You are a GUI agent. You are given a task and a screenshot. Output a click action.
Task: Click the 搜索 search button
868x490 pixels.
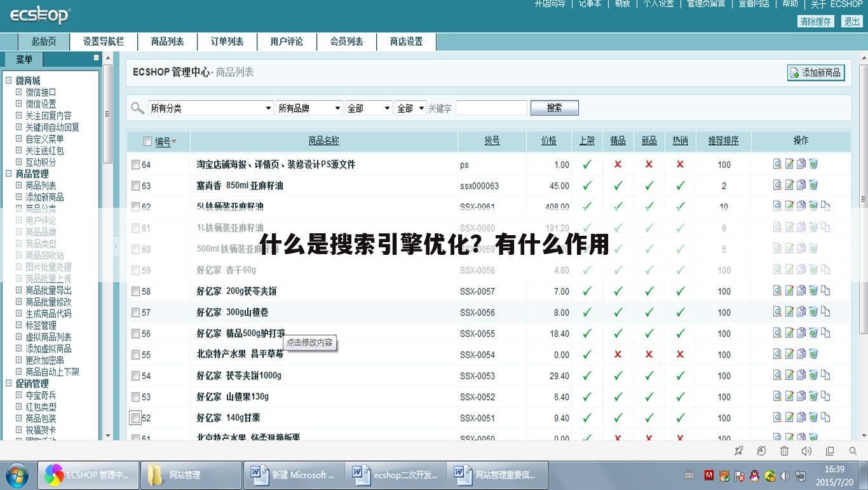(554, 107)
